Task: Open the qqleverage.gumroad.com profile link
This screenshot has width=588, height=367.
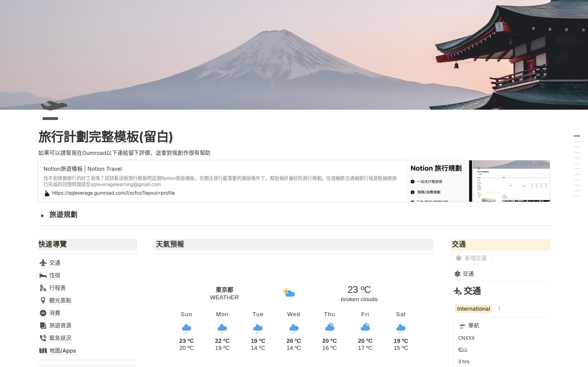Action: (x=113, y=193)
